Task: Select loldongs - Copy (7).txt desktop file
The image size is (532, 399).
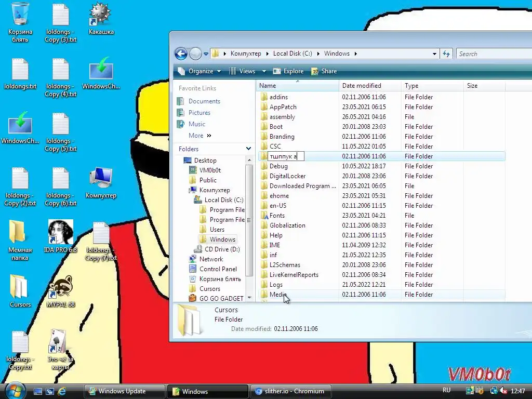Action: 101,241
